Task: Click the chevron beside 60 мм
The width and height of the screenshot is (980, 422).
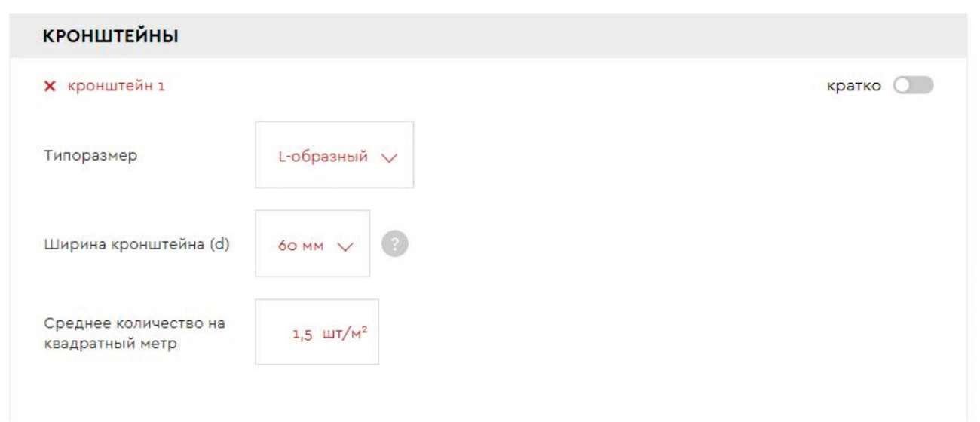Action: [x=345, y=247]
